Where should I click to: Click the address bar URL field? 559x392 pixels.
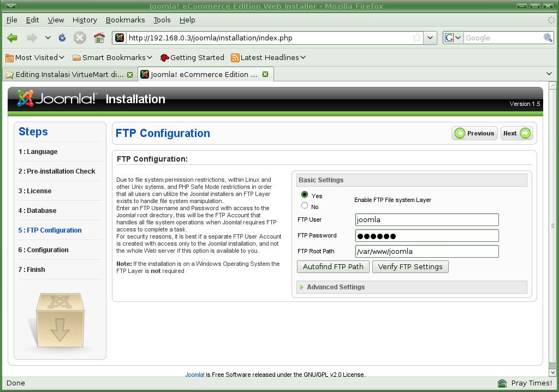tap(269, 38)
